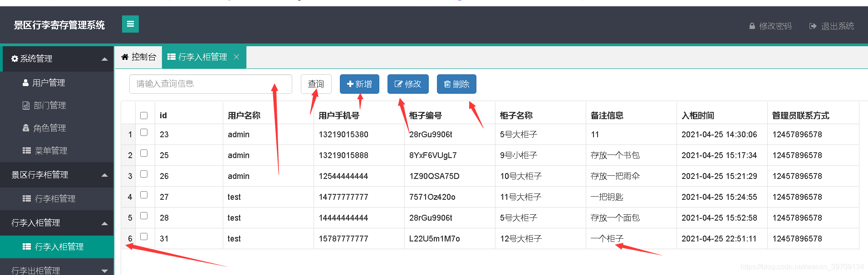The height and width of the screenshot is (275, 868).
Task: Toggle the sidebar hamburger menu icon
Action: click(130, 24)
